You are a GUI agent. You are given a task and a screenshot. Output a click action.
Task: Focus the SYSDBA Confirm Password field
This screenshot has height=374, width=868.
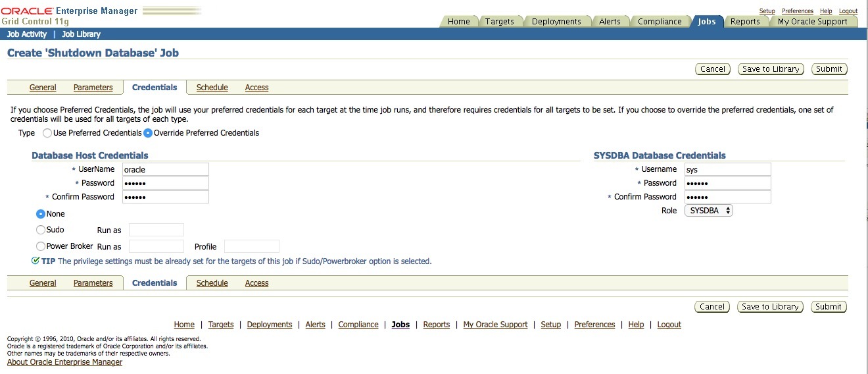pos(728,197)
